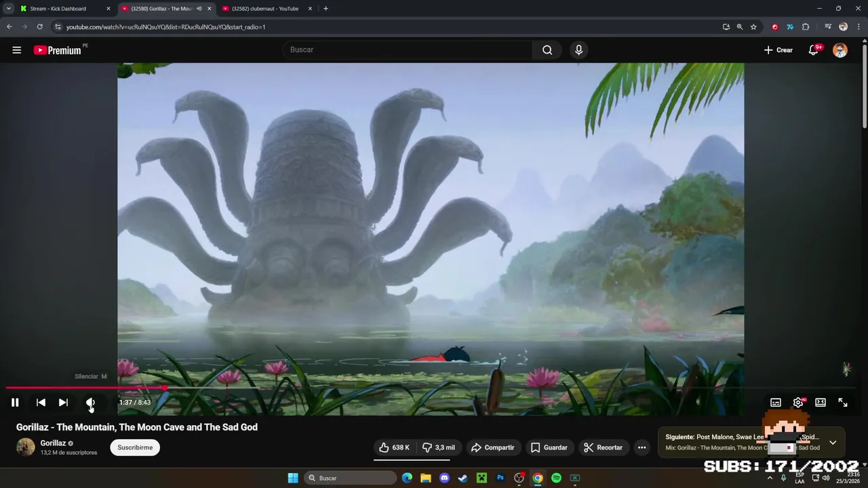Open a new browser tab
The height and width of the screenshot is (488, 868).
(325, 9)
